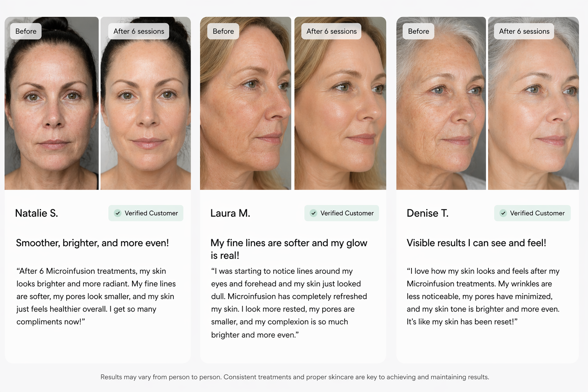
Task: Click the checkmark icon beside Natalie's Verified Customer
Action: pos(118,213)
